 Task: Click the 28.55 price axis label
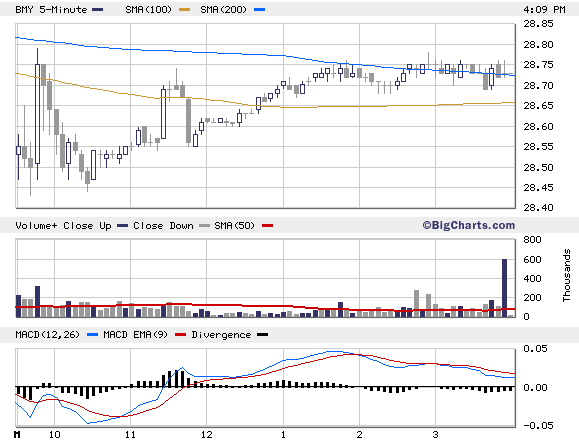[538, 147]
